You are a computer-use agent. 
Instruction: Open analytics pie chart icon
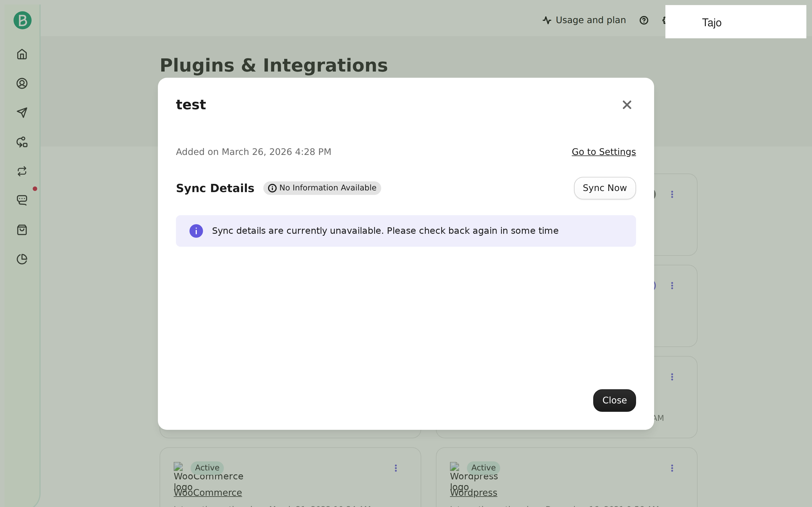click(22, 259)
